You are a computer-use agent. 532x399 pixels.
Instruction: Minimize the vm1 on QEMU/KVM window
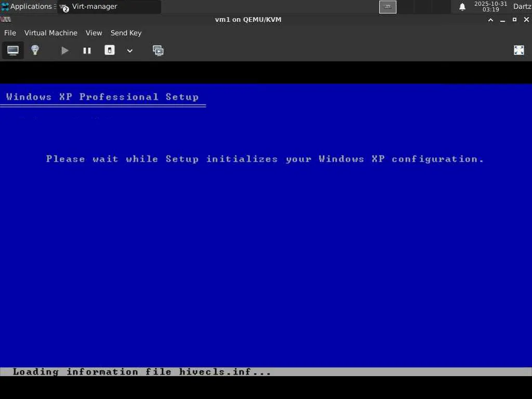pyautogui.click(x=502, y=20)
